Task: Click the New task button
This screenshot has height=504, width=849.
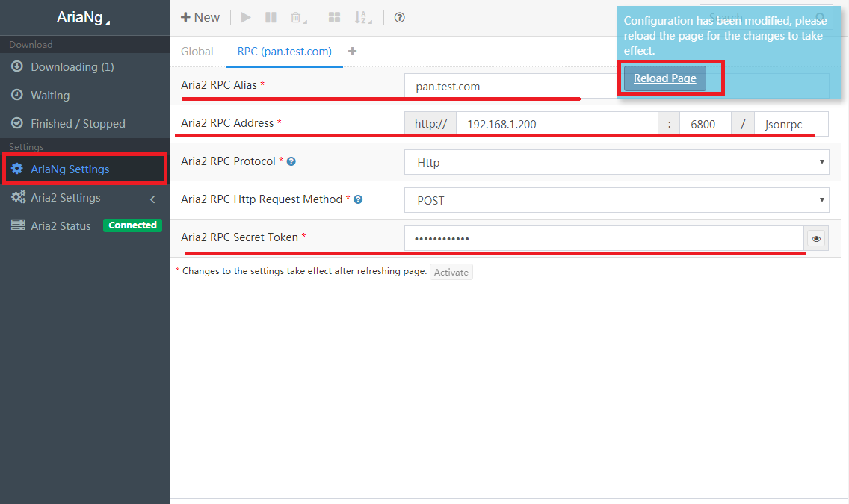Action: coord(200,17)
